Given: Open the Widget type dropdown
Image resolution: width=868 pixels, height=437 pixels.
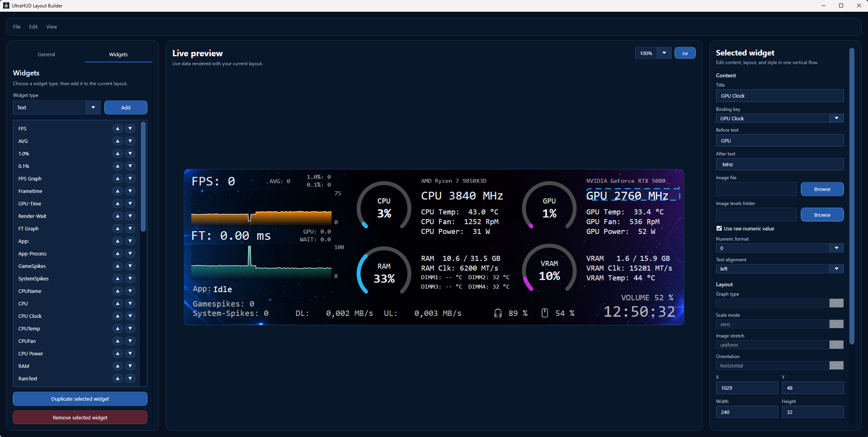Looking at the screenshot, I should [x=93, y=107].
